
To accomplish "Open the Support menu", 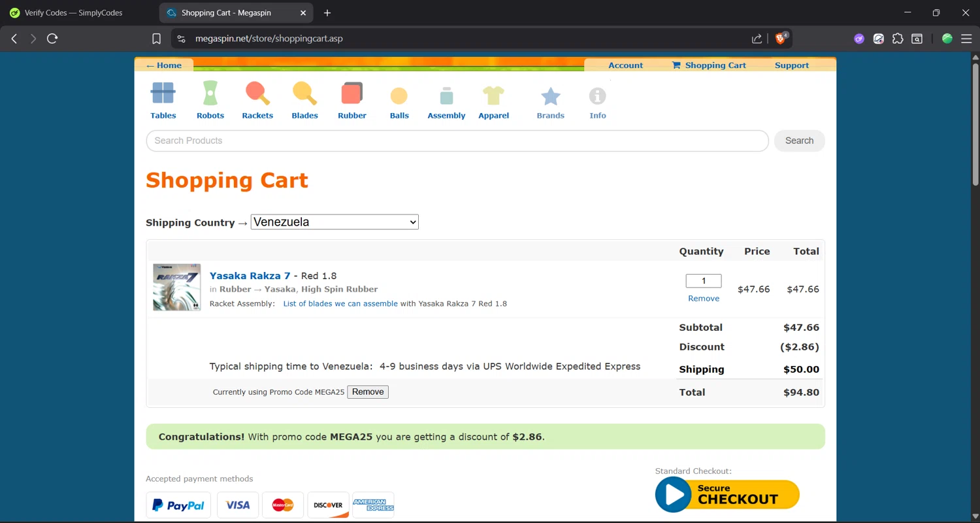I will coord(792,65).
